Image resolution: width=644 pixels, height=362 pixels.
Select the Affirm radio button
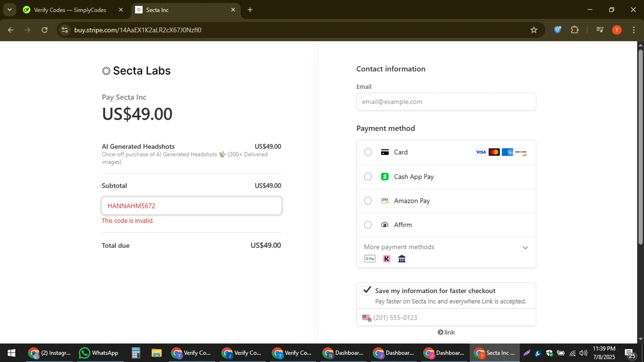click(x=368, y=225)
